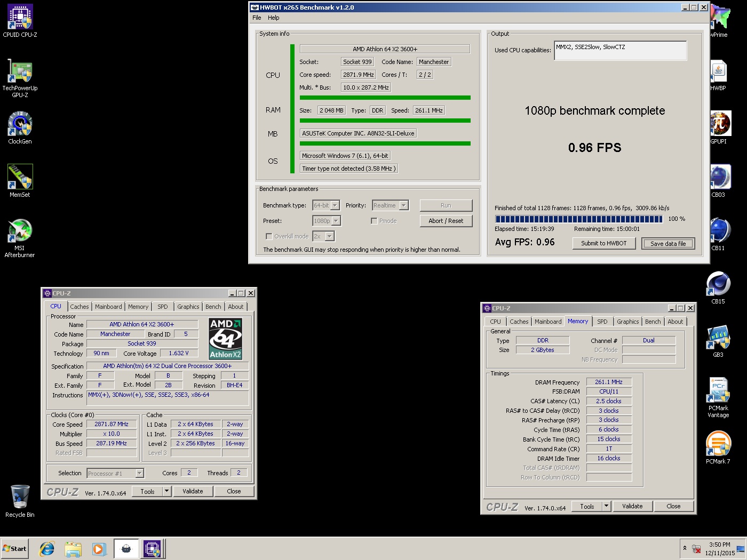Switch to About tab in left CPU-Z
The image size is (747, 560).
coord(236,307)
